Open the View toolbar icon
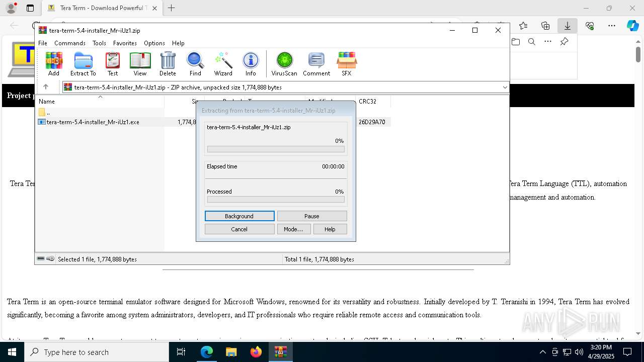The height and width of the screenshot is (362, 644). pos(140,64)
